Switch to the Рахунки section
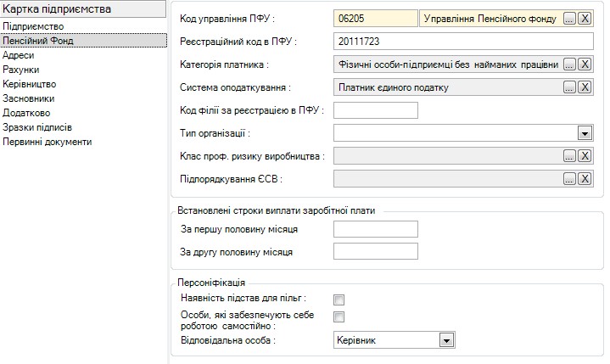610x364 pixels. point(20,69)
